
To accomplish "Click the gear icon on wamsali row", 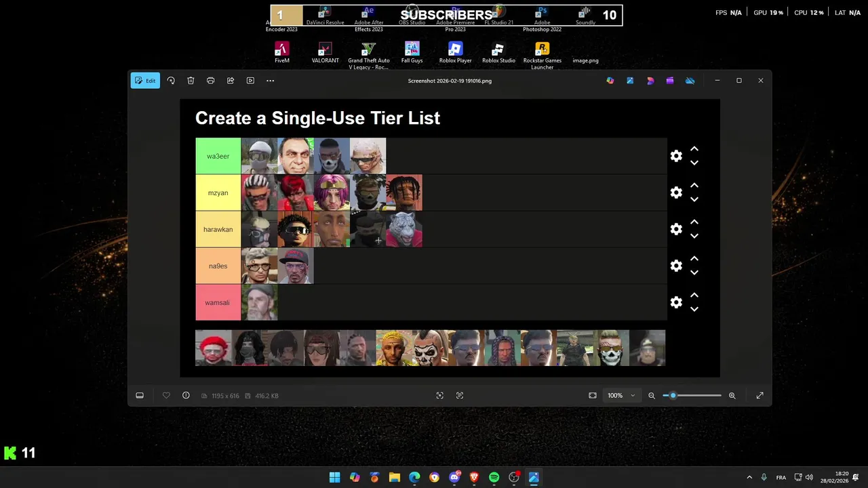I will 676,302.
